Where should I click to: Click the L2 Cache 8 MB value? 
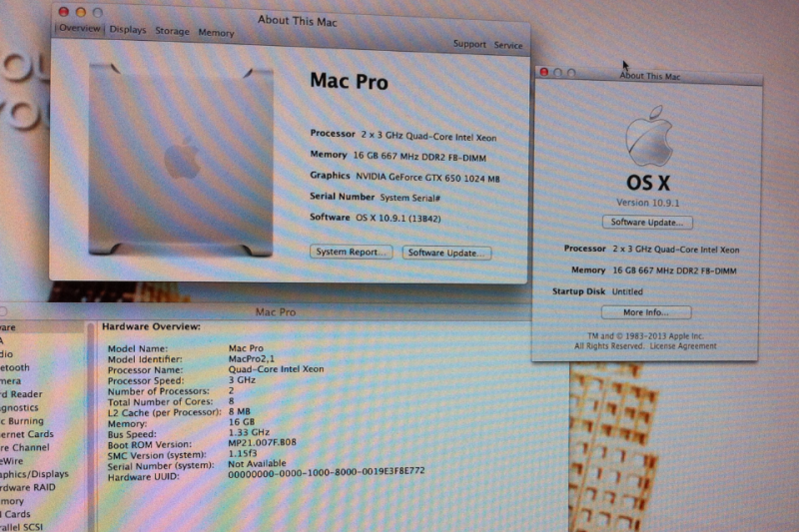pyautogui.click(x=239, y=411)
